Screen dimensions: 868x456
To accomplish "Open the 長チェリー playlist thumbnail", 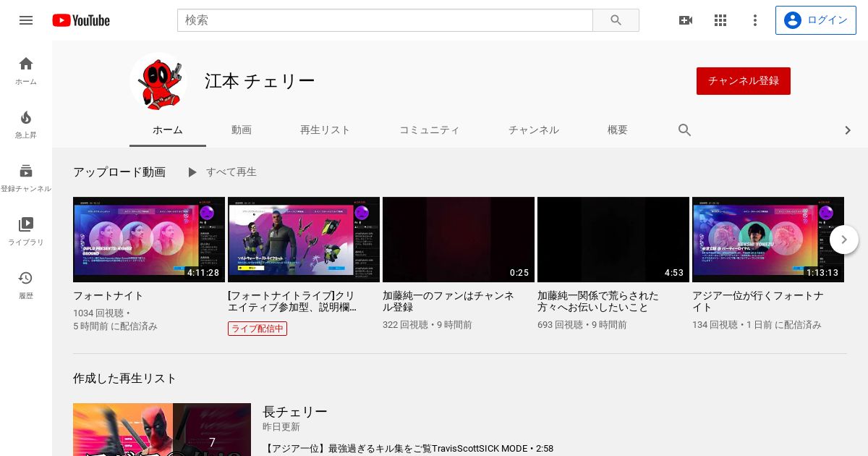I will point(162,430).
